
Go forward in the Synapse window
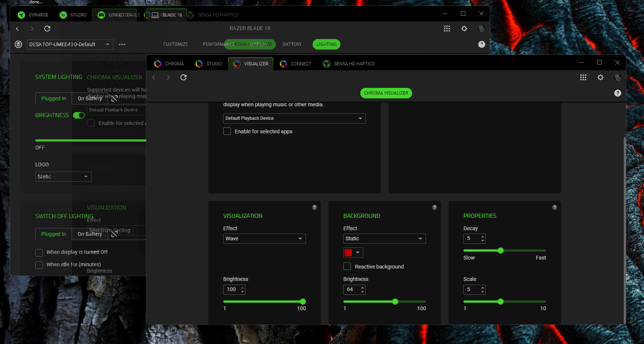tap(32, 29)
